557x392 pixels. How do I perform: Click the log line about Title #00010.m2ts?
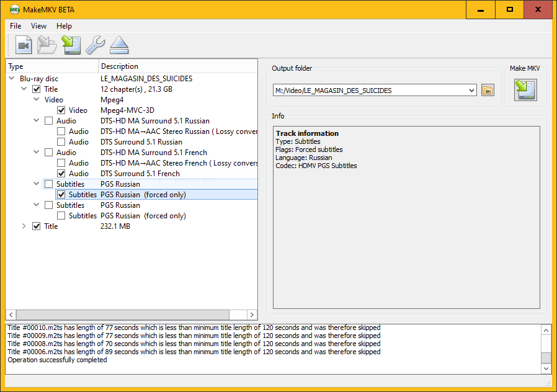(194, 327)
